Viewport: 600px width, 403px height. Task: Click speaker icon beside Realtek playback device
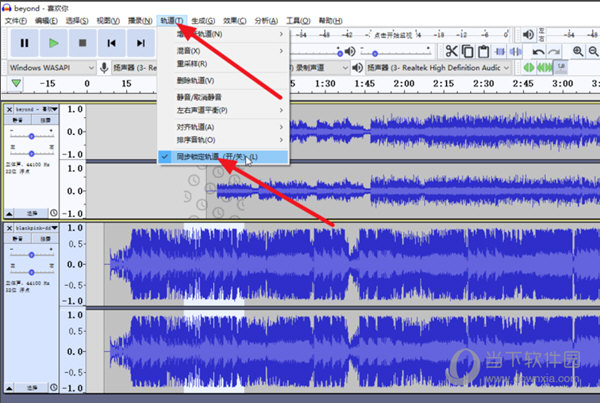(357, 68)
